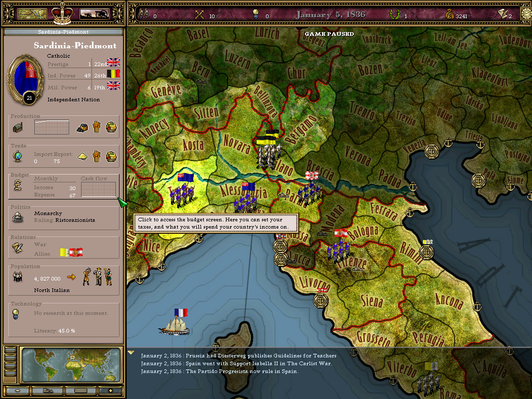Click the port icon at Rimini

(x=426, y=252)
